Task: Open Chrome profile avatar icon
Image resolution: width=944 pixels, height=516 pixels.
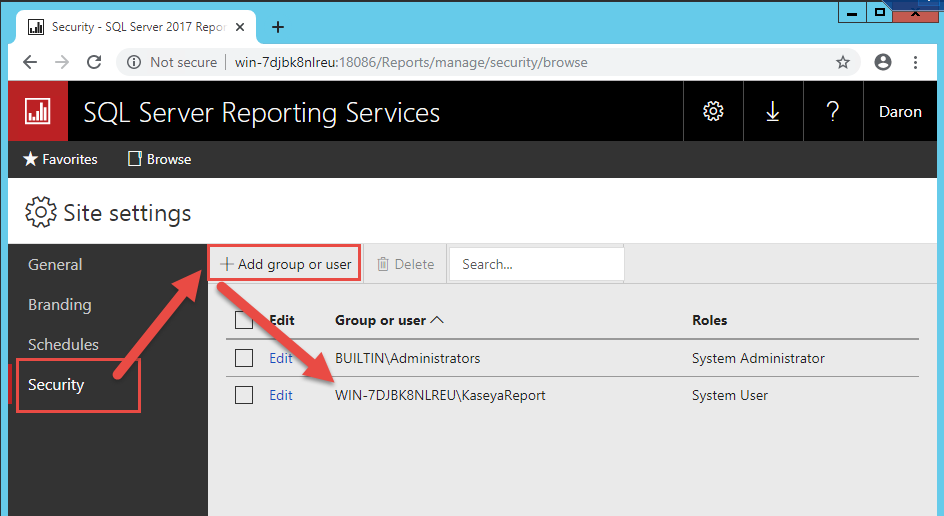Action: (883, 62)
